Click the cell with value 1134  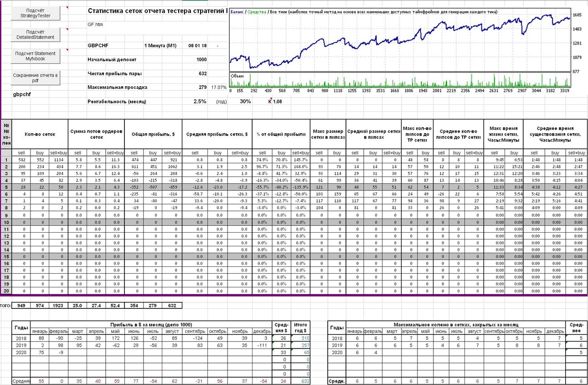58,160
